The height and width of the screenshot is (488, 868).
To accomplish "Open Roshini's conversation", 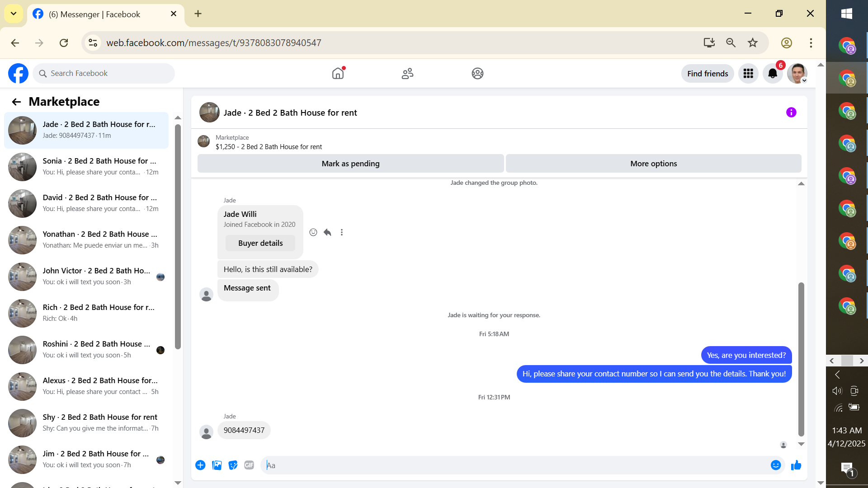I will 86,349.
